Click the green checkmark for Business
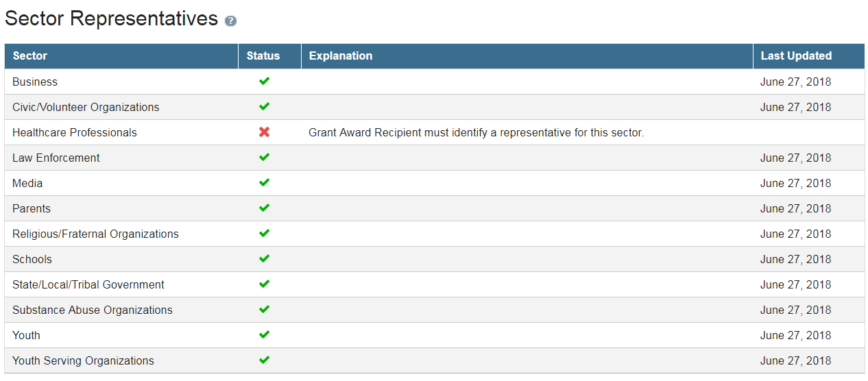868x381 pixels. (x=264, y=82)
